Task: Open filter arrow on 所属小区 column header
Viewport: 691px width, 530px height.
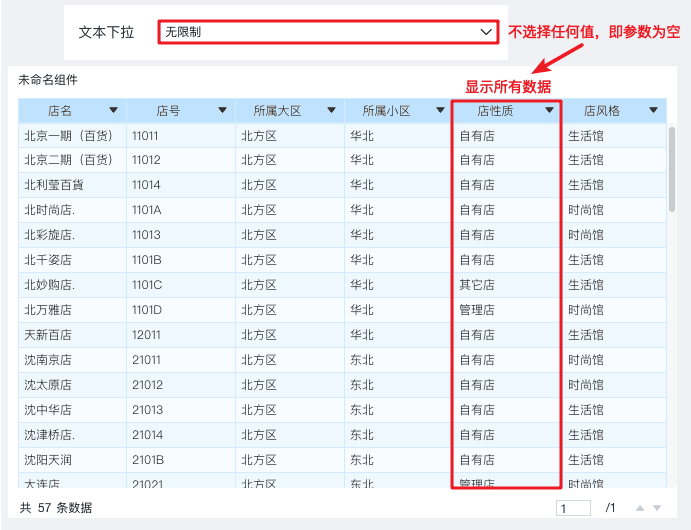Action: pyautogui.click(x=440, y=110)
